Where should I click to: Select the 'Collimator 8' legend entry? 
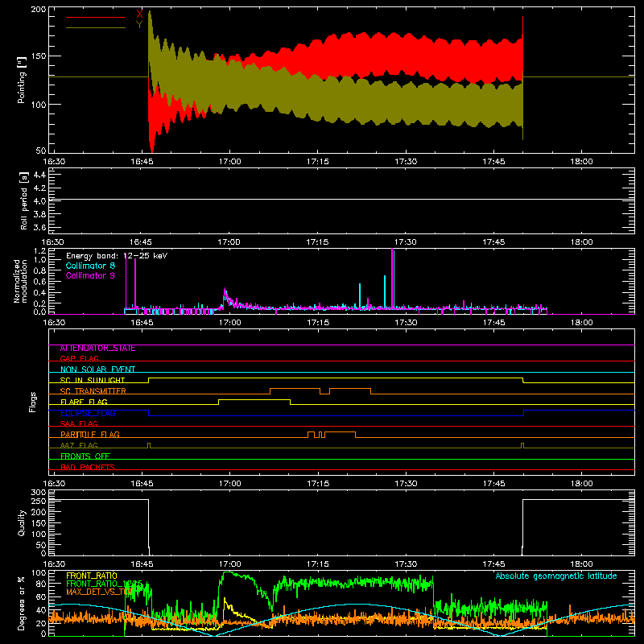click(90, 266)
